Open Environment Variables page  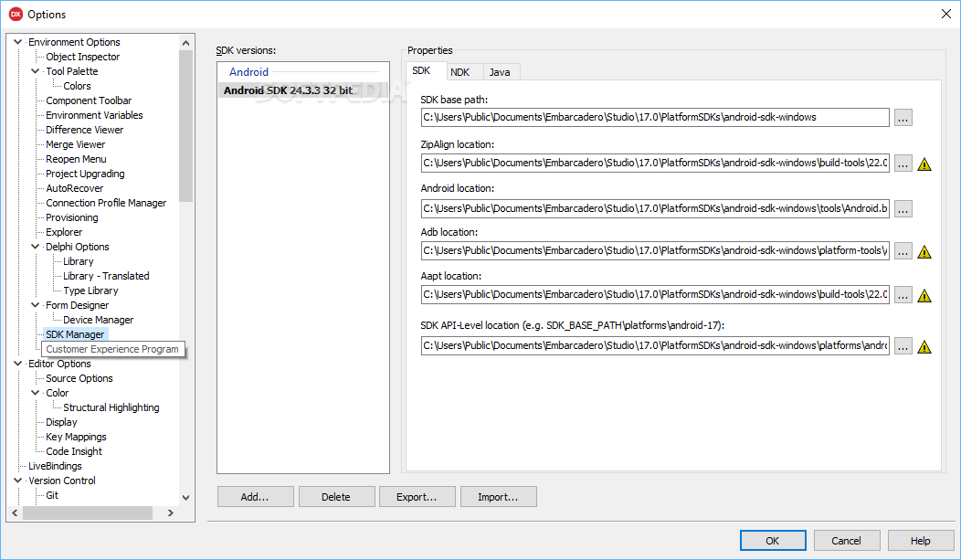94,115
